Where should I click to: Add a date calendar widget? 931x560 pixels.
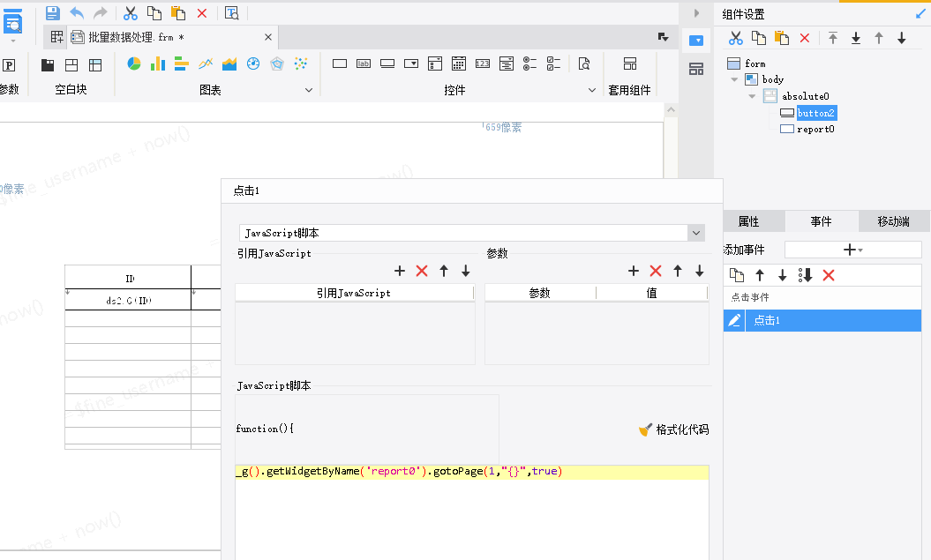[458, 63]
